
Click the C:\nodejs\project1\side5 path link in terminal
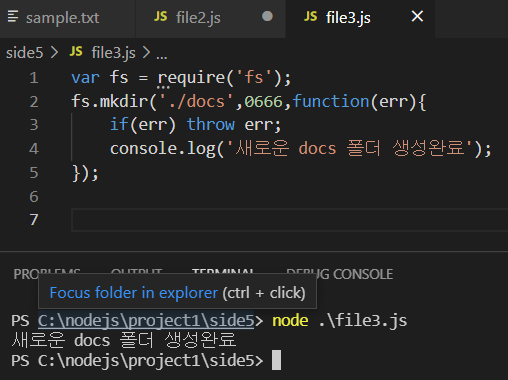pyautogui.click(x=146, y=320)
